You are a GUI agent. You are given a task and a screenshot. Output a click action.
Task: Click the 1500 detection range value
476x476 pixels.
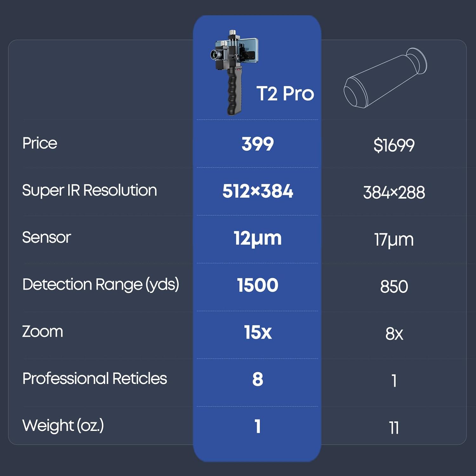[257, 285]
